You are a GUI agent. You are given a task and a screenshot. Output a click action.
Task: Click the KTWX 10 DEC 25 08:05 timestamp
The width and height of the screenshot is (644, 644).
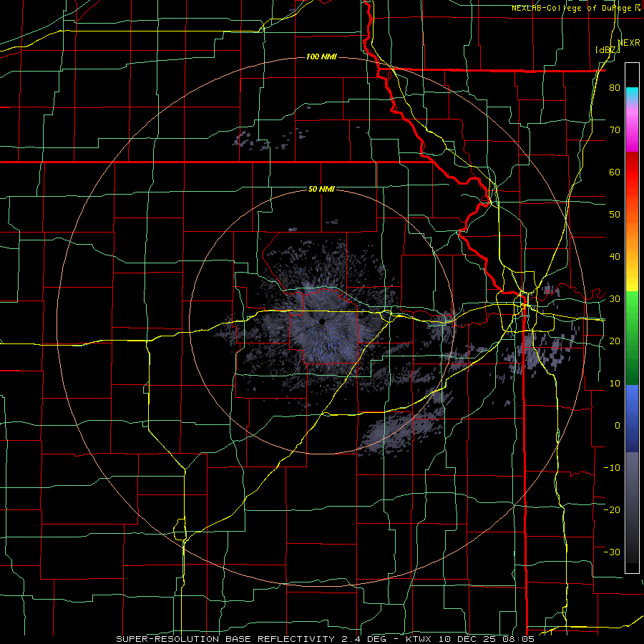(470, 639)
